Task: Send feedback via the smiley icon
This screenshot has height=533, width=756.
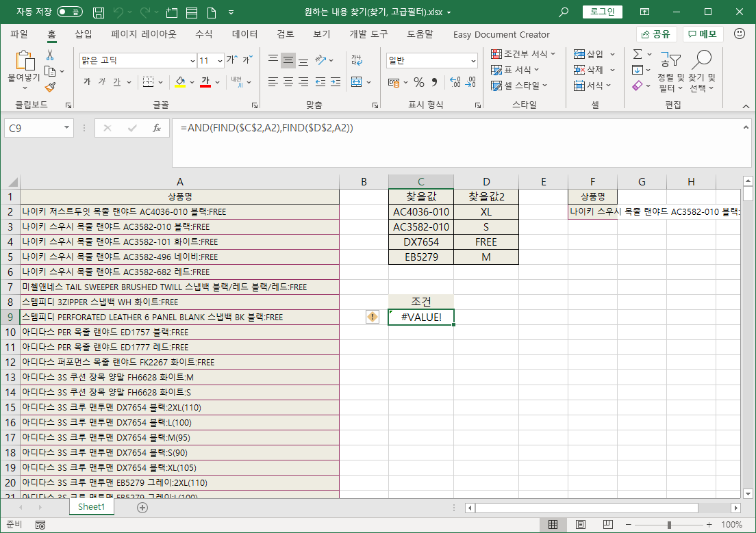Action: point(739,34)
